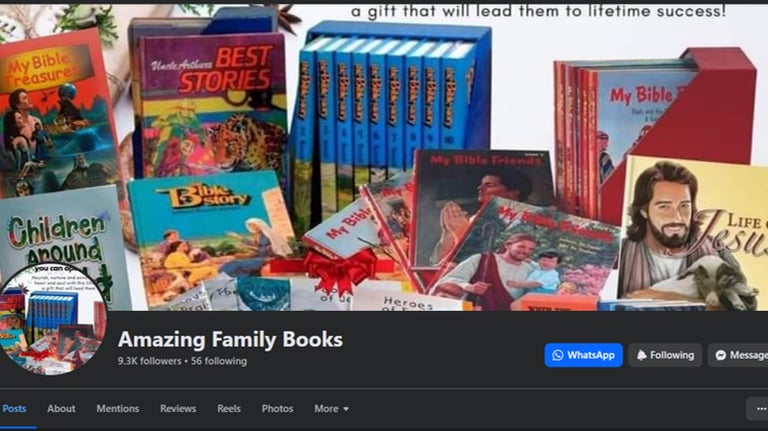Click the WhatsApp button
The height and width of the screenshot is (431, 768).
[583, 355]
